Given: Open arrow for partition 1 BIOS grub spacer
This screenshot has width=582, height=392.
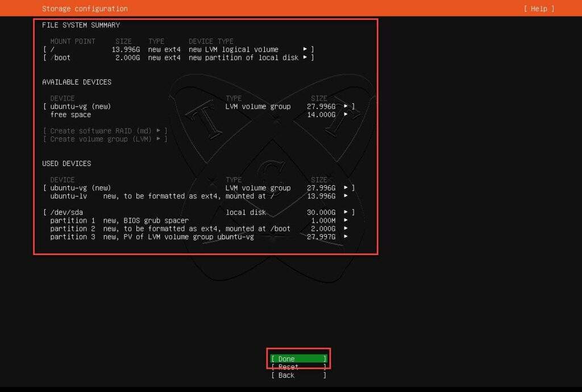Looking at the screenshot, I should tap(346, 220).
